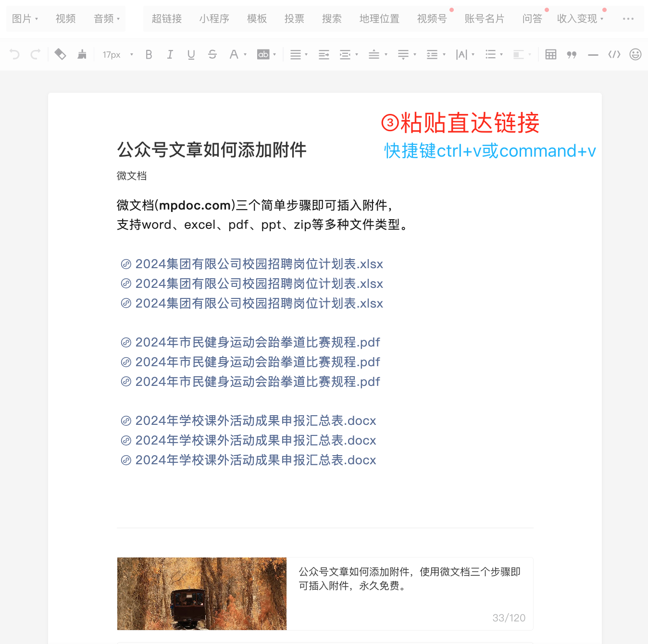Image resolution: width=648 pixels, height=644 pixels.
Task: Click the article title 公众号文章如何添加附件
Action: point(212,150)
